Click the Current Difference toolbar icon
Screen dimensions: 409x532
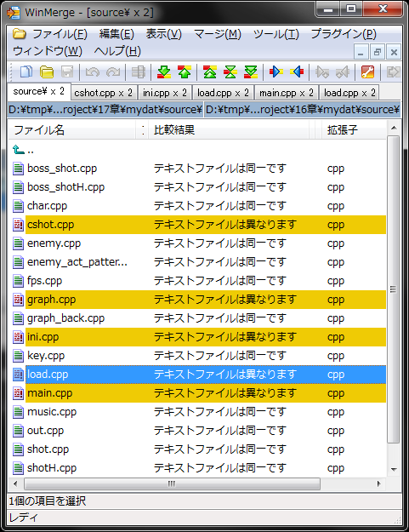230,72
